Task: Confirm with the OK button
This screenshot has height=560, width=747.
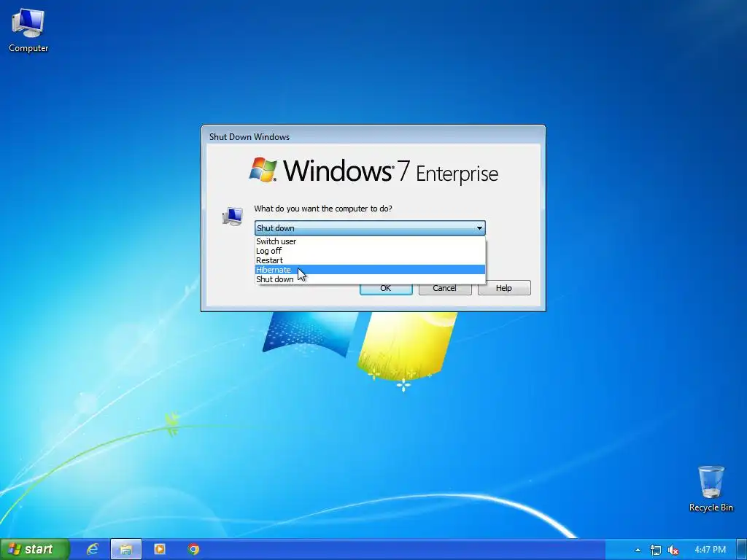Action: click(386, 289)
